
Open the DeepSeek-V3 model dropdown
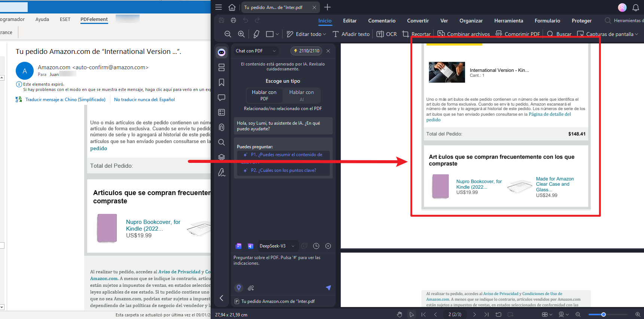277,246
